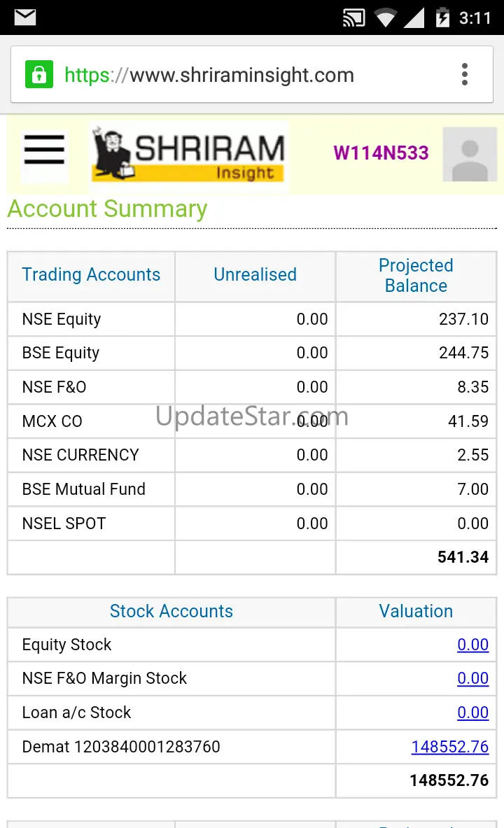Screen dimensions: 504x828
Task: Click the Equity Stock valuation link
Action: tap(472, 645)
